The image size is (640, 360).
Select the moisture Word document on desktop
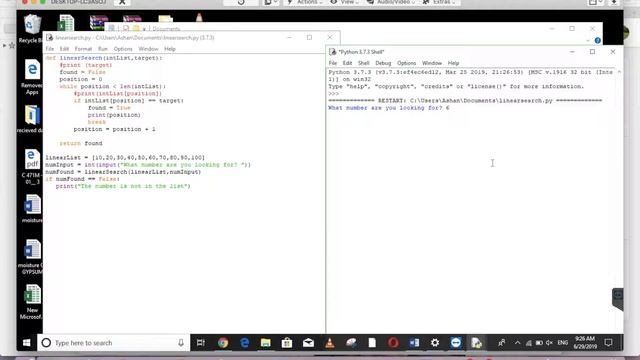coord(31,208)
